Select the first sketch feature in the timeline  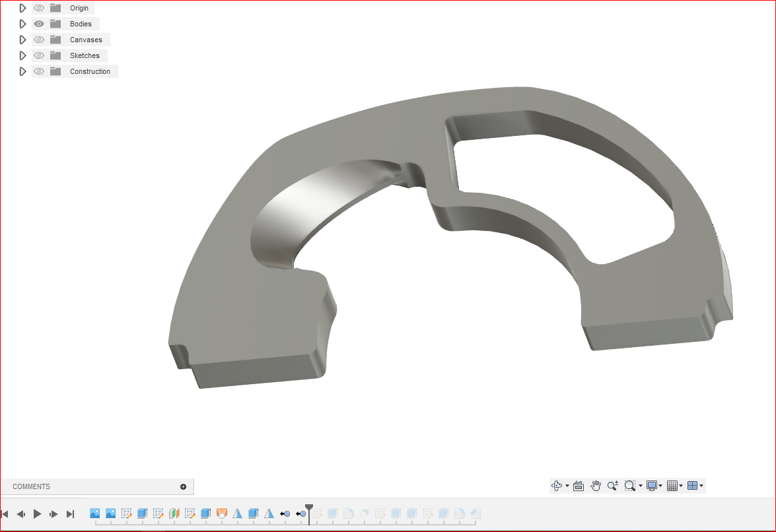coord(125,513)
